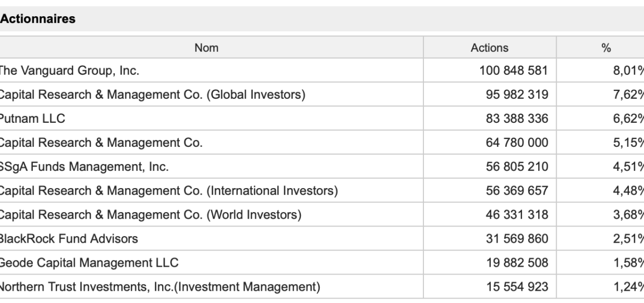Screen dimensions: 644x303
Task: Click share count 100 848 581
Action: [x=514, y=70]
